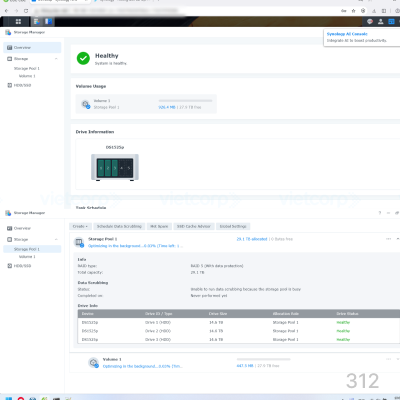Sort by the Device column header
The height and width of the screenshot is (400, 400).
click(88, 314)
